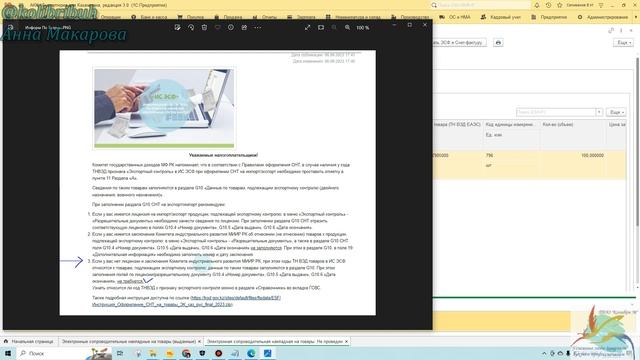Open the ОС и НМА section

[x=455, y=17]
